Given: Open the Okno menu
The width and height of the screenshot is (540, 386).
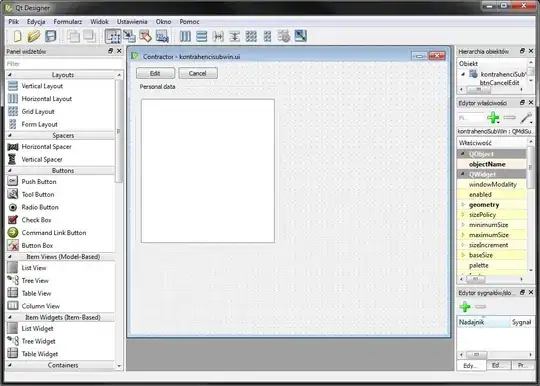Looking at the screenshot, I should pyautogui.click(x=163, y=22).
